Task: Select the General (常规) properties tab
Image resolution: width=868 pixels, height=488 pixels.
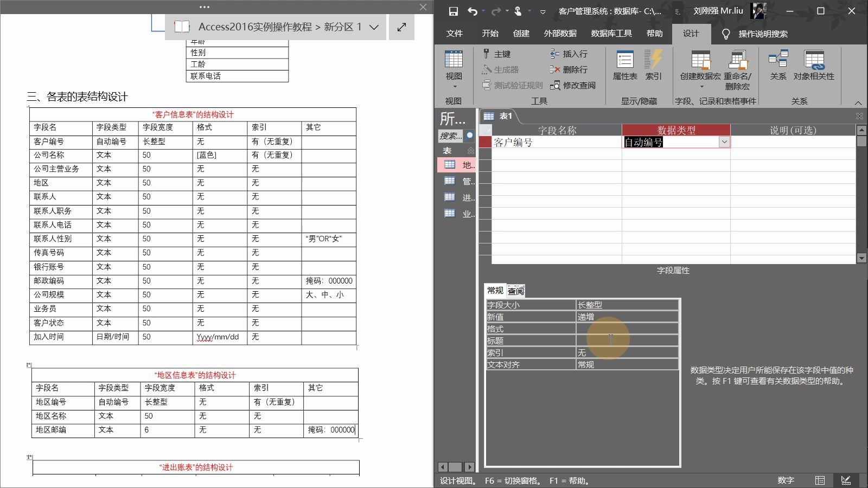Action: 495,291
